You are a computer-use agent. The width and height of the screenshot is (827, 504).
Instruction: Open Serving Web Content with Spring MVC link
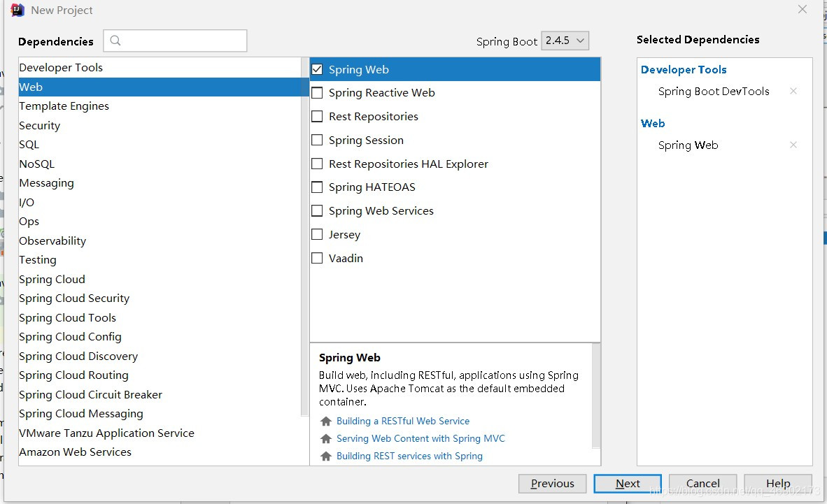[420, 438]
